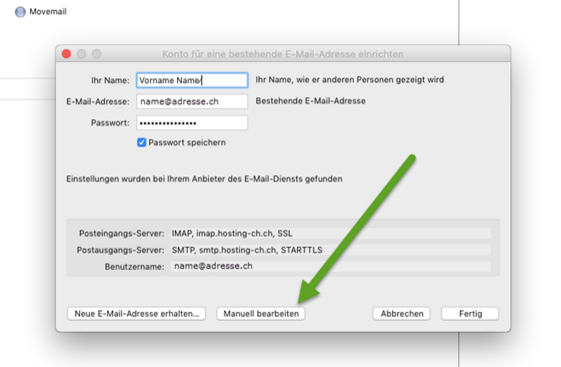Screen dimensions: 561x367
Task: Click the E-Mail-Adresse: label
Action: tap(98, 102)
